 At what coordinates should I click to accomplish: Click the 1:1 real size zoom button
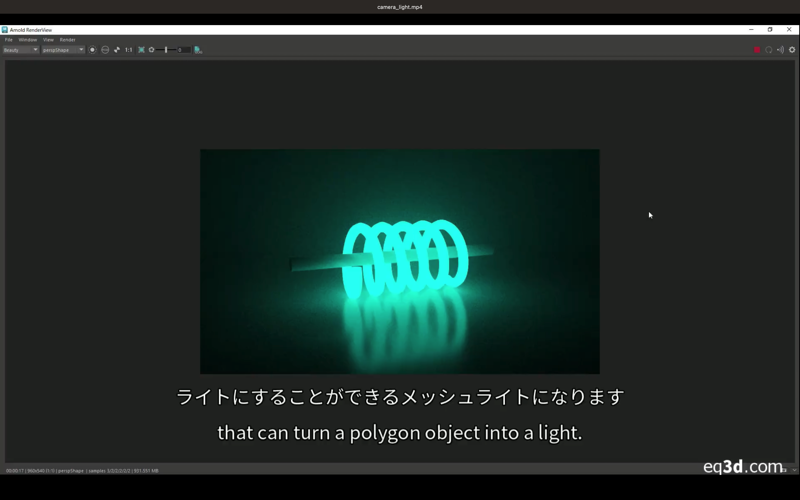pos(128,50)
